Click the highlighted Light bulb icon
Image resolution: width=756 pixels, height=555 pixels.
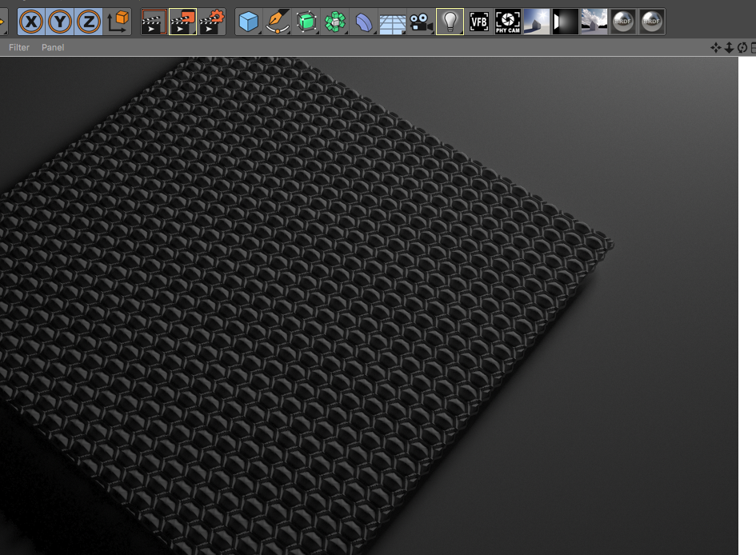coord(450,22)
